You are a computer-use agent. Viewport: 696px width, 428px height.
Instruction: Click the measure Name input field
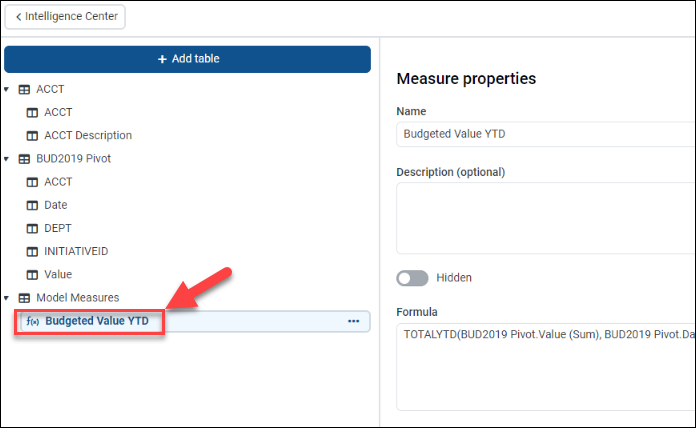tap(545, 134)
